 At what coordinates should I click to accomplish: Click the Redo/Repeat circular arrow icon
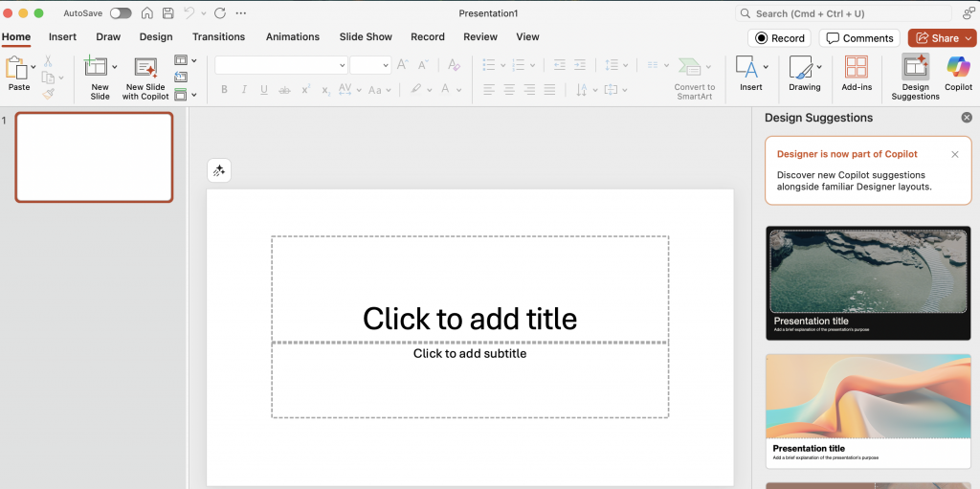click(x=220, y=13)
